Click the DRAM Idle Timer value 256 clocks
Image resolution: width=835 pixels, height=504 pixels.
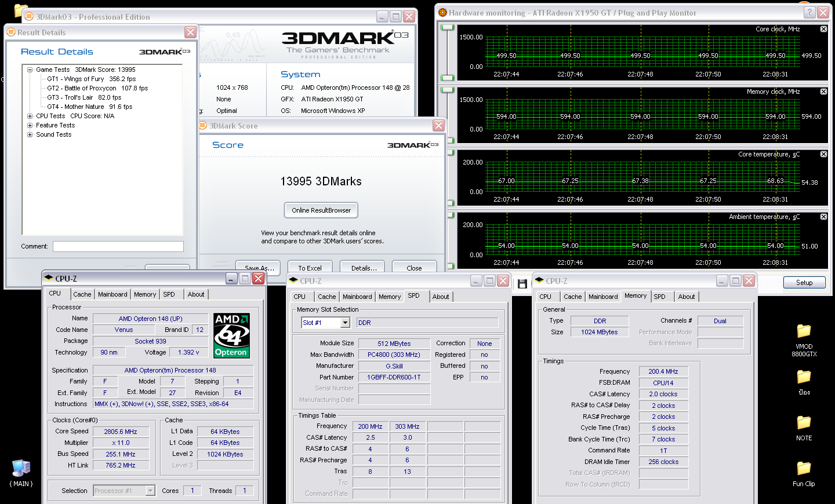pos(663,462)
